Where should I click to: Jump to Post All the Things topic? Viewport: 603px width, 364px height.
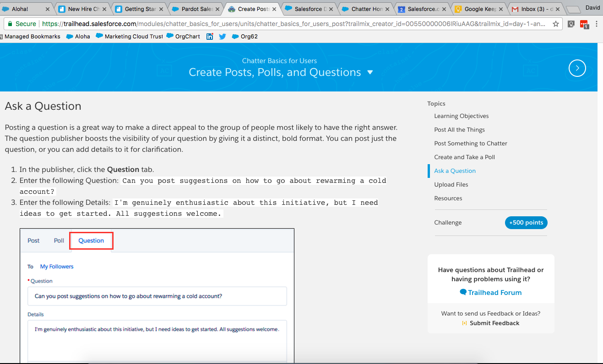460,130
